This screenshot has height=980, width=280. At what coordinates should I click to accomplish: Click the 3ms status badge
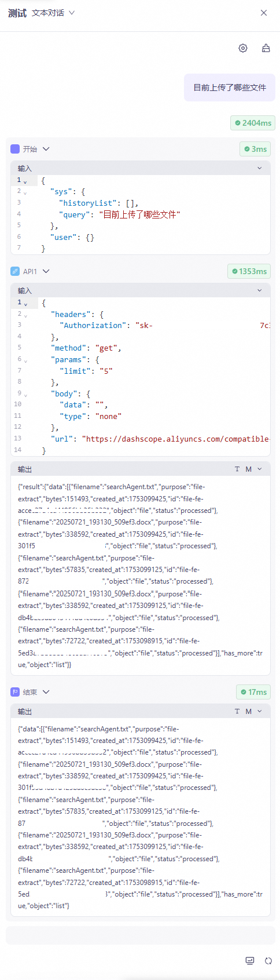255,149
